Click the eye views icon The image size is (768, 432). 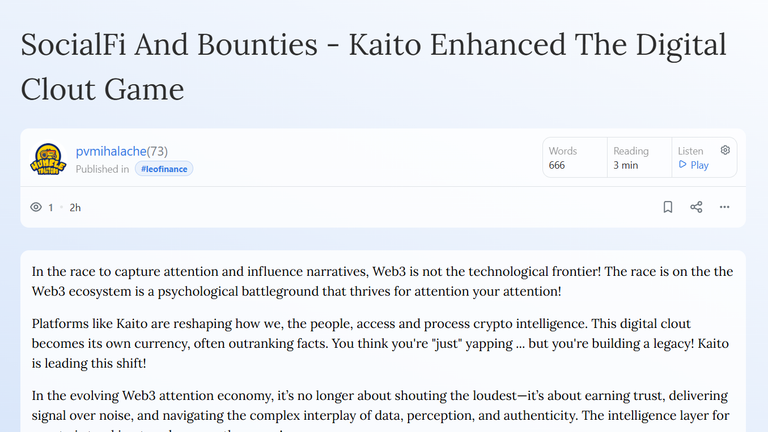tap(36, 207)
